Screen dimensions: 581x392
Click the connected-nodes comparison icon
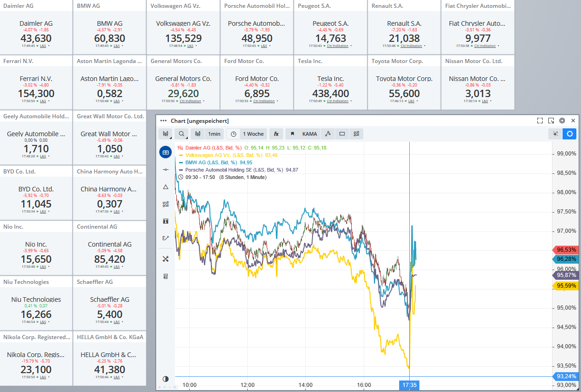[328, 134]
